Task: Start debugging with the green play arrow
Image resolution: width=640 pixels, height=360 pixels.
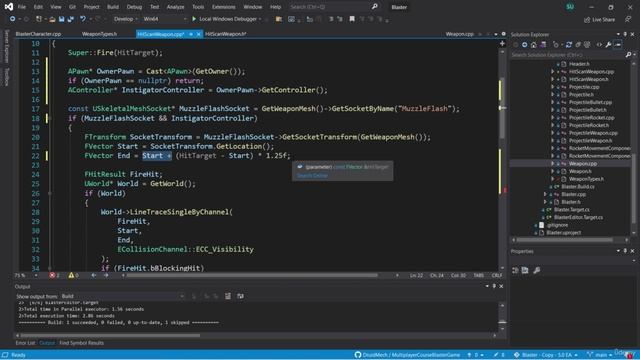Action: tap(194, 19)
